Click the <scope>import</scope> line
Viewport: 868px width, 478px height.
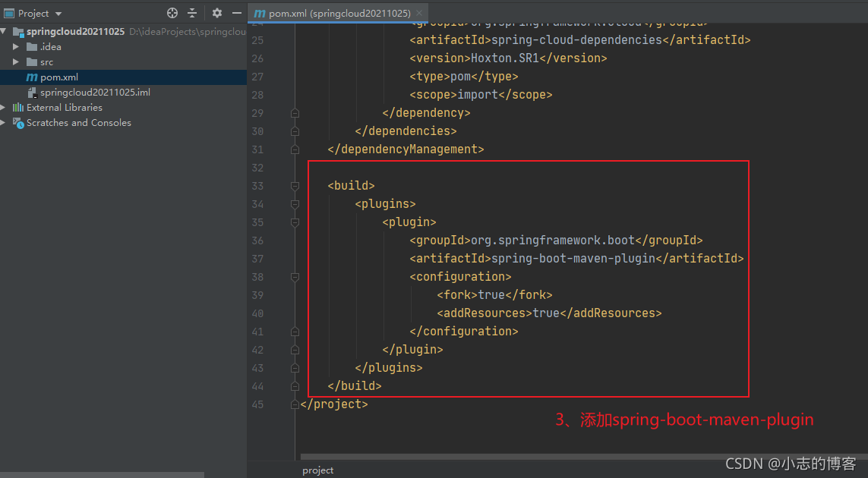(481, 95)
